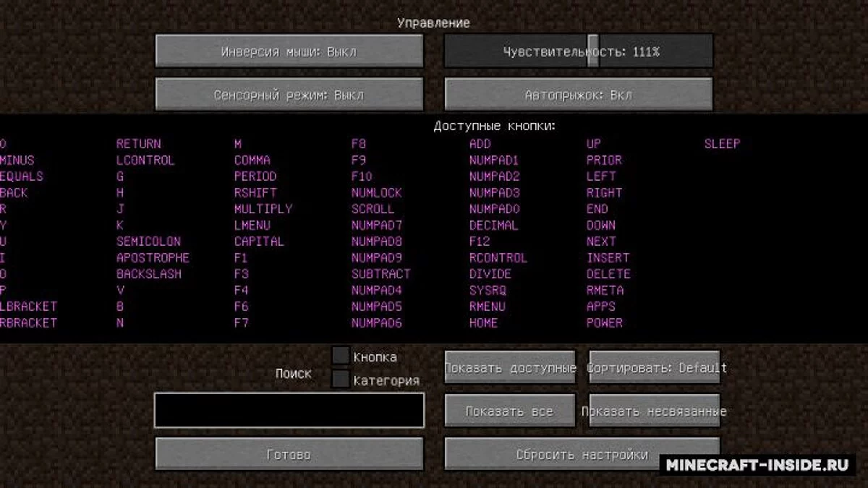868x488 pixels.
Task: Select the RBRACKET key entry
Action: [x=28, y=323]
